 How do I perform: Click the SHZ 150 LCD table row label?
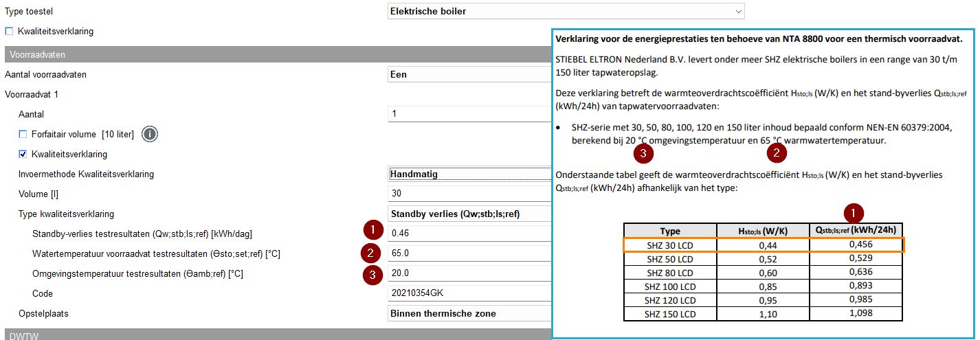tap(669, 314)
